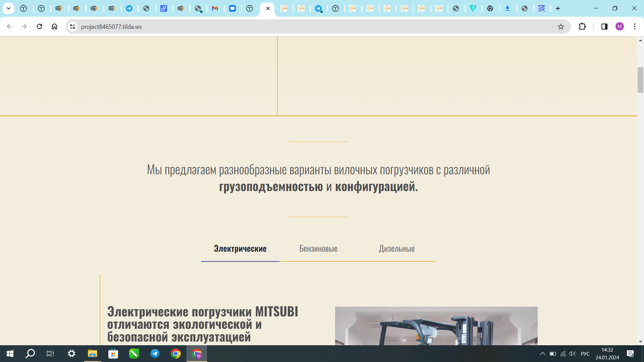Go forward in browser history
The width and height of the screenshot is (644, 362).
click(24, 27)
